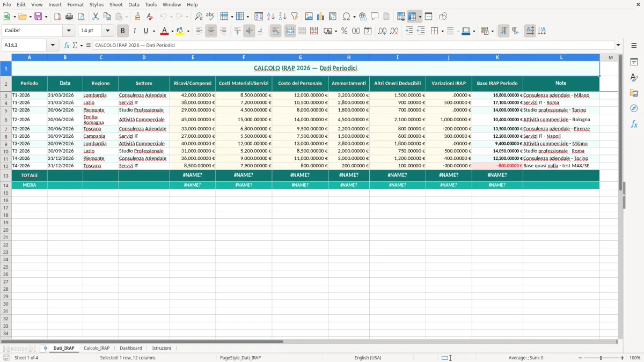The width and height of the screenshot is (644, 362).
Task: Click the zoom in plus button
Action: point(622,358)
